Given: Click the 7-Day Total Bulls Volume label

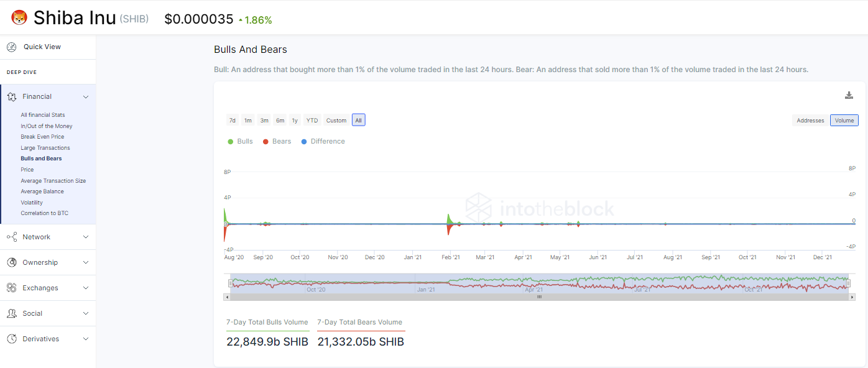Looking at the screenshot, I should 267,322.
